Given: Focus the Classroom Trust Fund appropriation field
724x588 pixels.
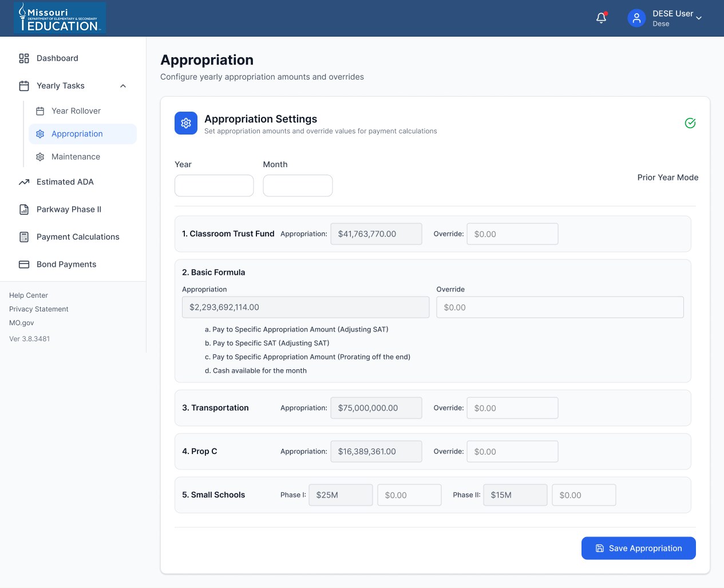Looking at the screenshot, I should pos(377,234).
